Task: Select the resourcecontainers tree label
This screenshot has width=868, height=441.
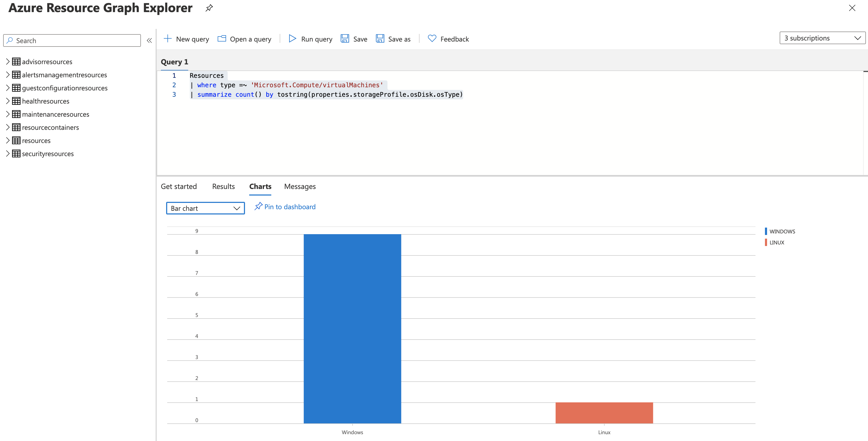Action: (x=50, y=127)
